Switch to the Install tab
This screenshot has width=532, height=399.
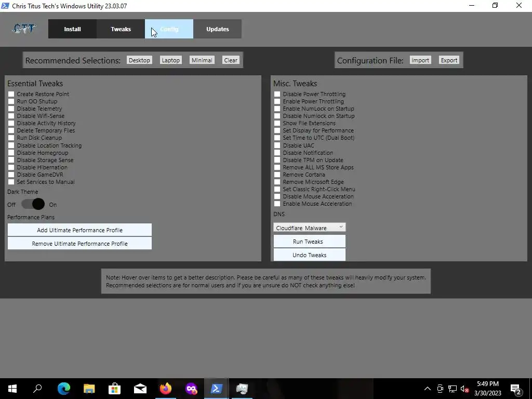pos(72,29)
